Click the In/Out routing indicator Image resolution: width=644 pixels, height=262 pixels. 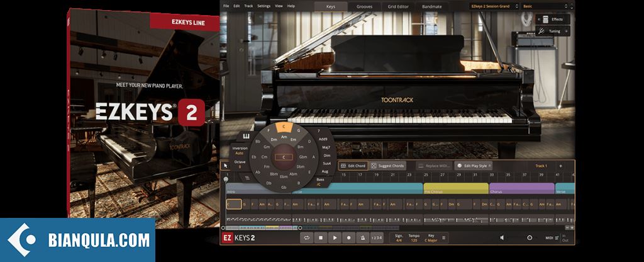click(x=565, y=237)
